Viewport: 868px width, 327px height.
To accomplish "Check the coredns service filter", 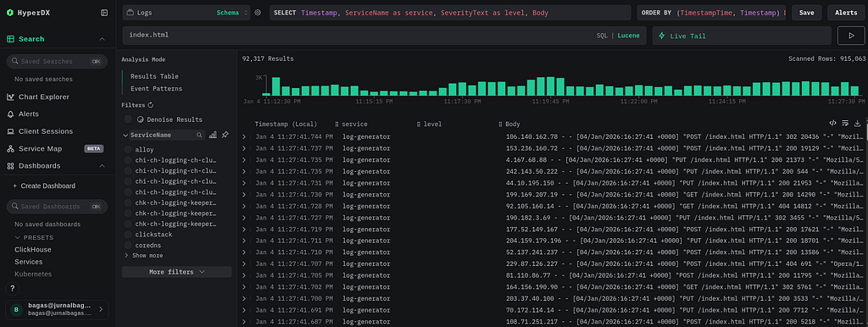I will pyautogui.click(x=128, y=245).
